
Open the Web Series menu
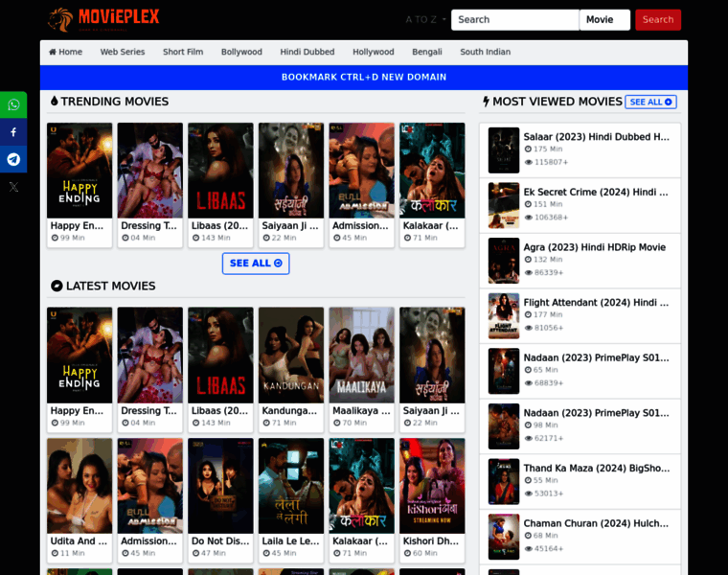pos(122,52)
